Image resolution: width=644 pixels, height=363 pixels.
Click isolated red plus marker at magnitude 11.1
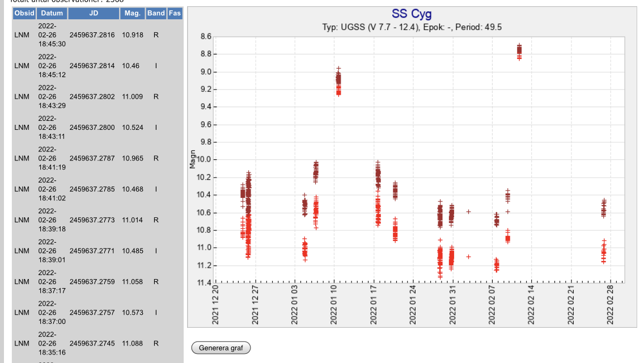click(x=469, y=256)
